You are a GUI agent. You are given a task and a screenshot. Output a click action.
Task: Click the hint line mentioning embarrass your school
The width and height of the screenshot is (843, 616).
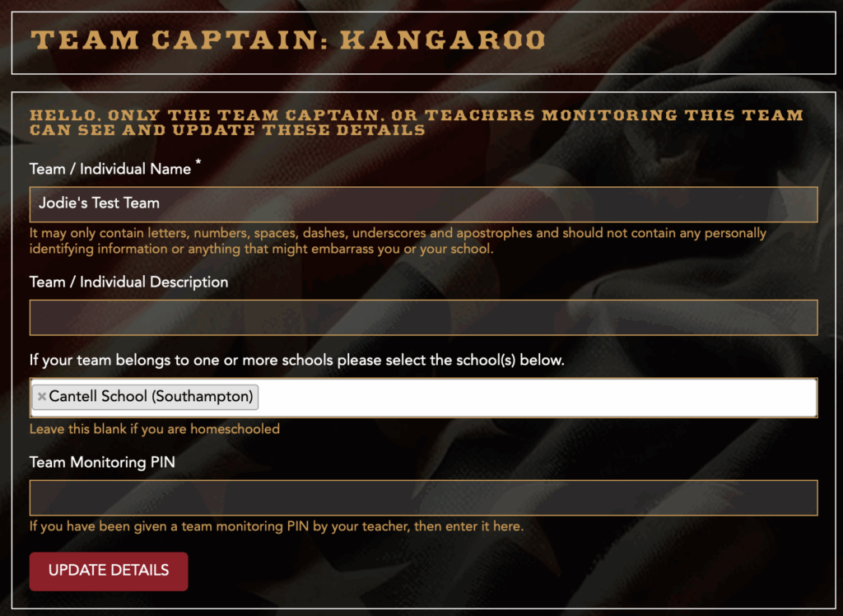pos(261,249)
